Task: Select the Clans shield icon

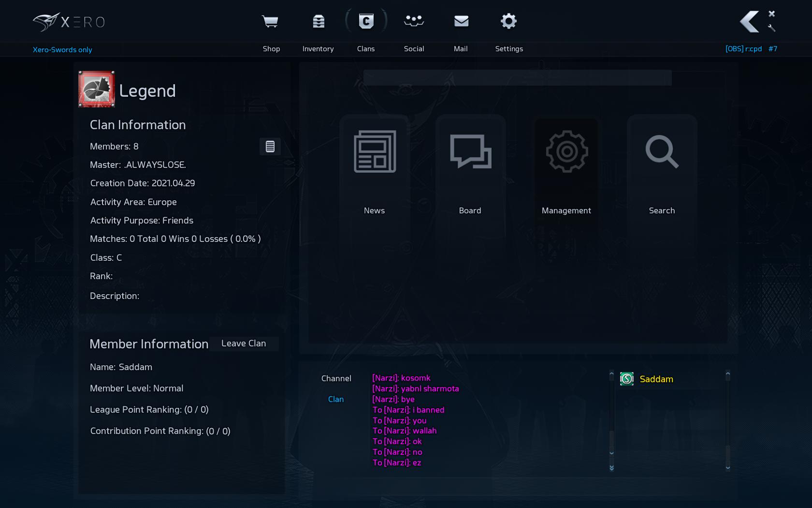Action: (366, 21)
